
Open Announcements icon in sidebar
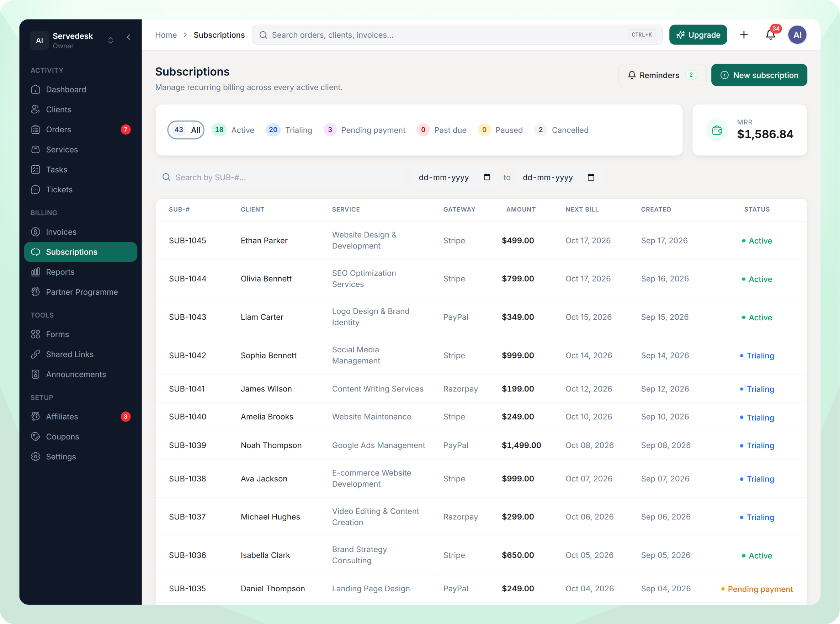[36, 374]
